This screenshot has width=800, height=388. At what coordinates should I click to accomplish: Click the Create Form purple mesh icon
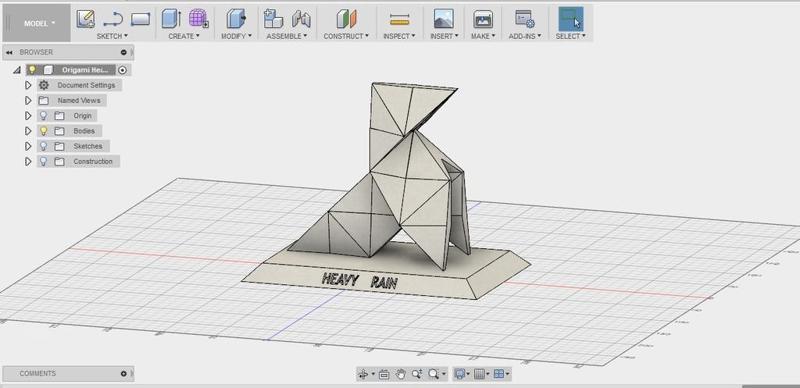click(198, 18)
